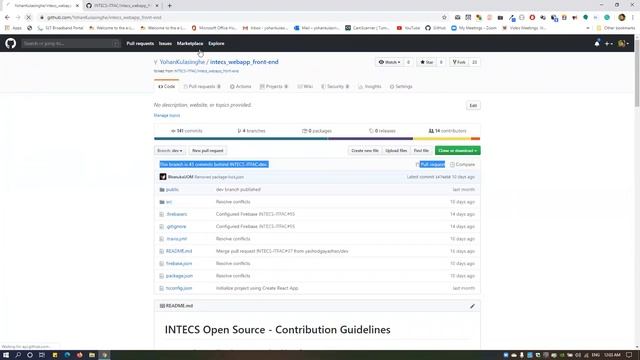Open the package.json file

click(179, 276)
